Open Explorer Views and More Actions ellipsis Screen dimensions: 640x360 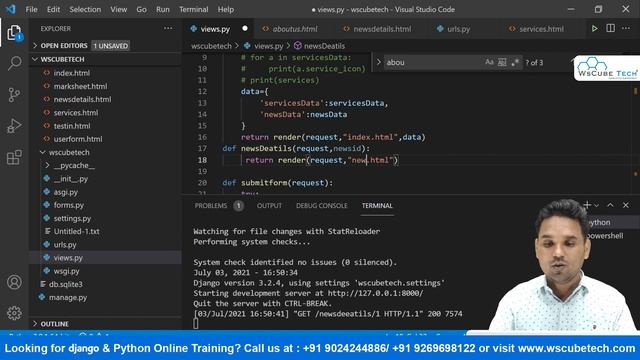(x=168, y=29)
